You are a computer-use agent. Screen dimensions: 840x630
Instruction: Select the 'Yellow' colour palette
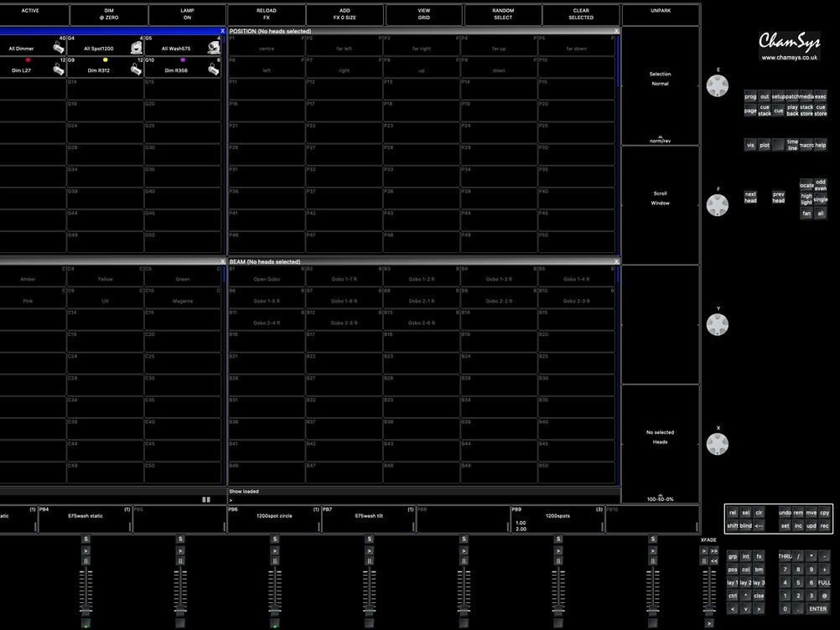click(106, 276)
